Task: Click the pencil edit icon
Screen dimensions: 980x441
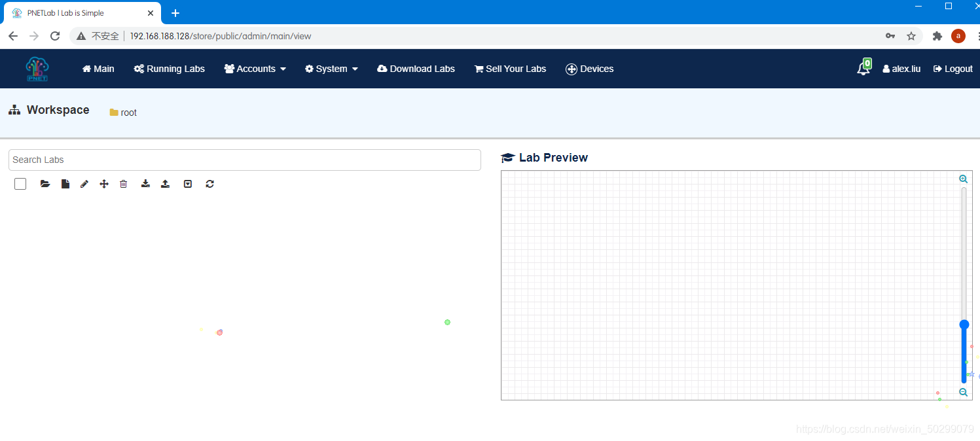Action: (84, 184)
